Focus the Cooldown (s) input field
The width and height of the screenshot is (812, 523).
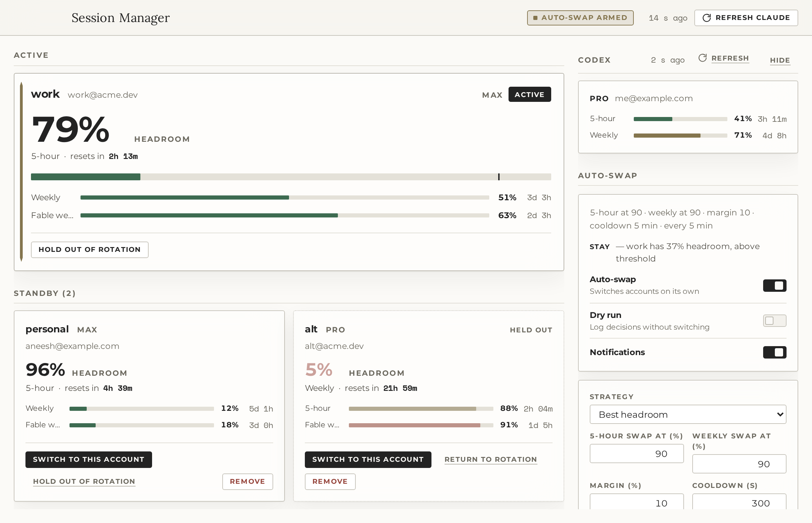(739, 502)
